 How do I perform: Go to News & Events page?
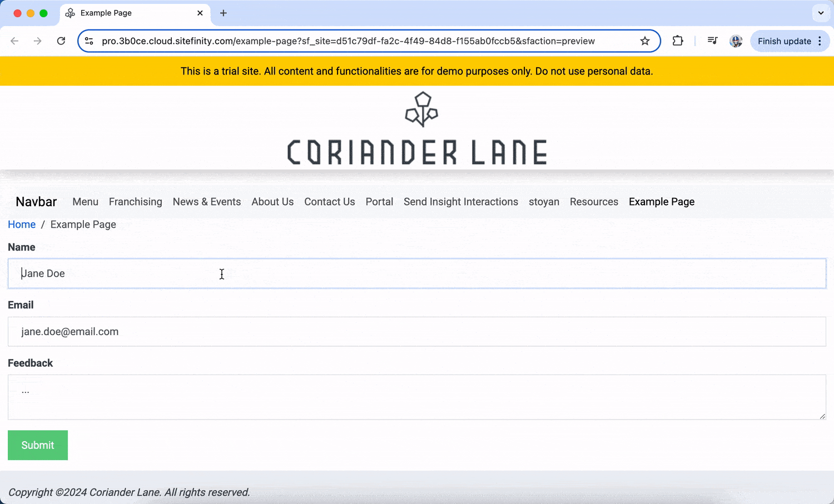(x=206, y=202)
